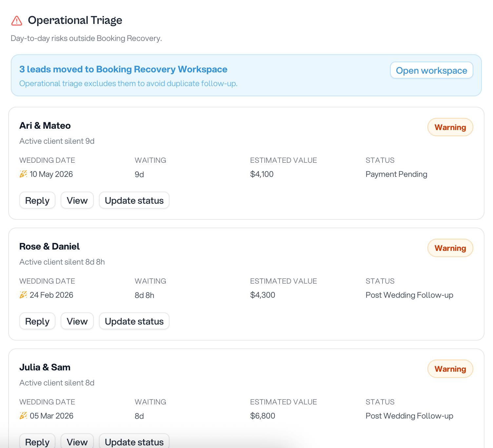View Julia & Sam's details

[77, 442]
